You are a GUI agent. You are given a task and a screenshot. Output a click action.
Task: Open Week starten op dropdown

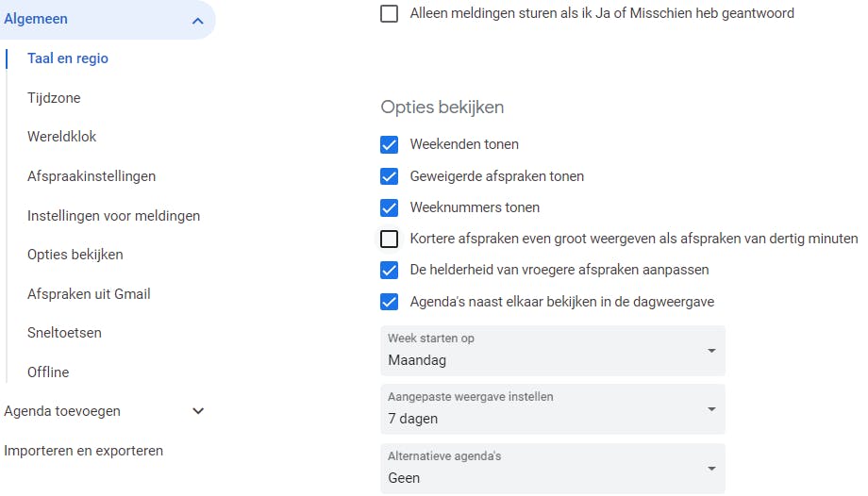tap(553, 351)
